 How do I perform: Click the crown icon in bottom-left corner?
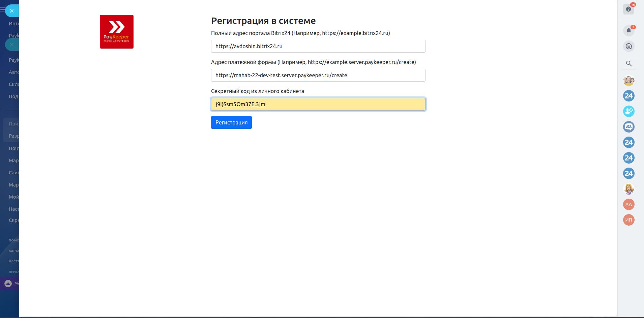click(x=8, y=284)
